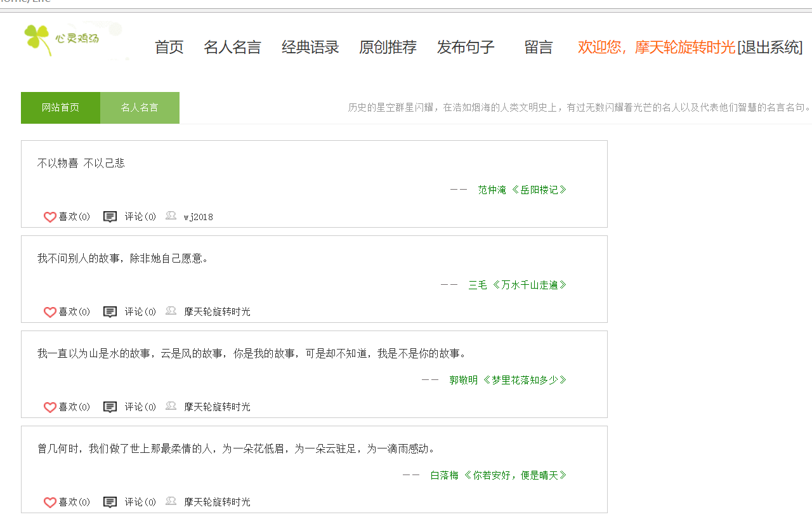812x517 pixels.
Task: Like the 郭敬明 quote via heart icon
Action: (50, 407)
